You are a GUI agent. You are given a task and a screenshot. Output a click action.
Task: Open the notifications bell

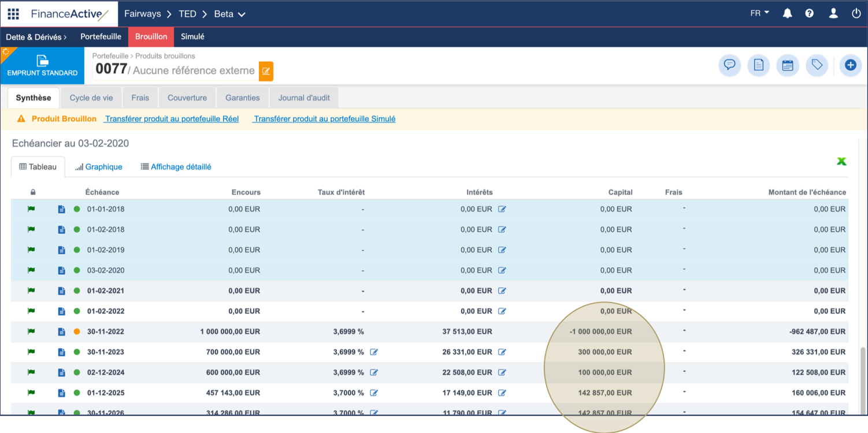click(787, 13)
